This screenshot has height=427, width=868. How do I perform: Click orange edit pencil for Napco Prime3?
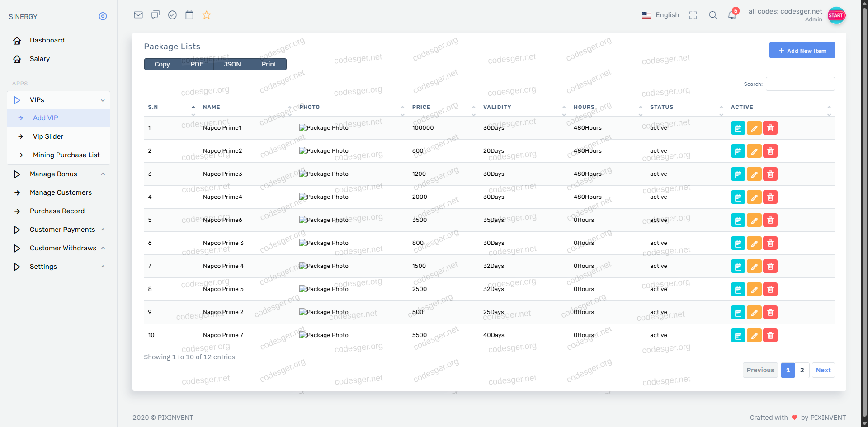pos(754,174)
